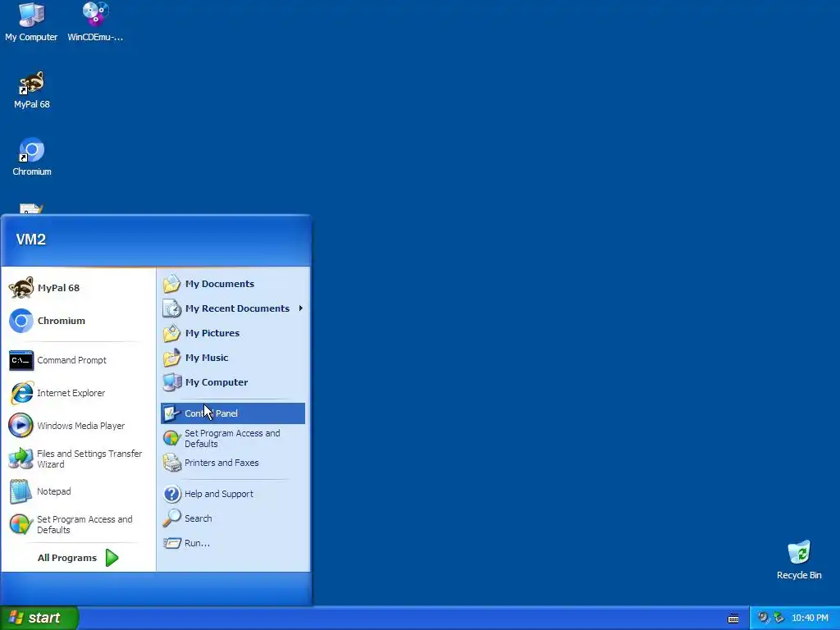Expand My Recent Documents submenu arrow
The width and height of the screenshot is (840, 630).
[x=300, y=308]
